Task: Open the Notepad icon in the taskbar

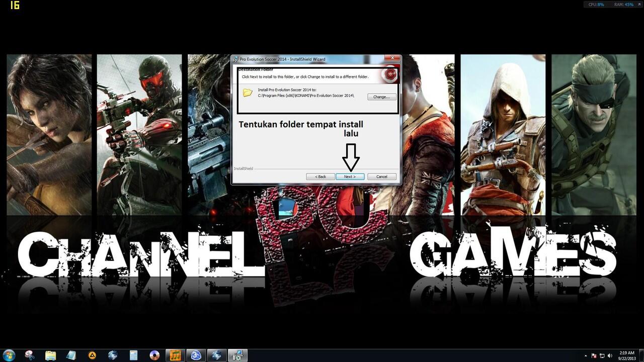Action: click(71, 355)
